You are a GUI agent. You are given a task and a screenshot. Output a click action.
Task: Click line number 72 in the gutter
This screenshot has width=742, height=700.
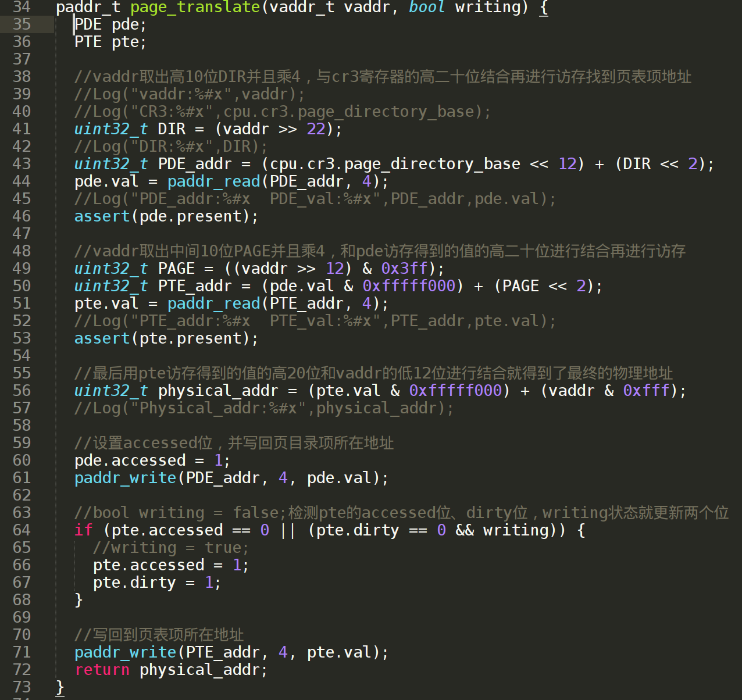pos(22,670)
